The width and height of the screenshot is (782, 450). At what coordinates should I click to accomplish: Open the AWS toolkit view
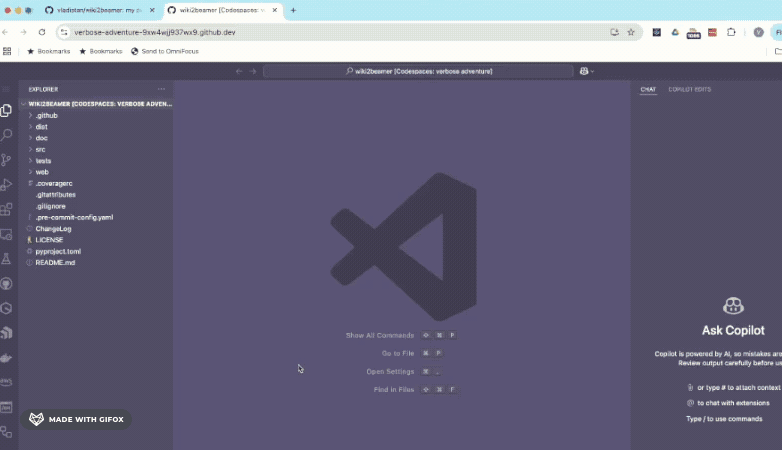click(6, 382)
